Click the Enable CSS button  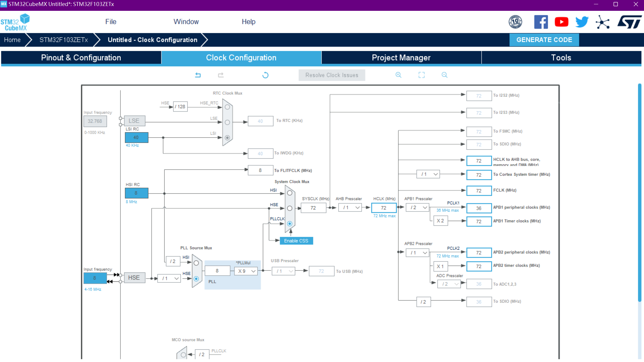(x=296, y=241)
